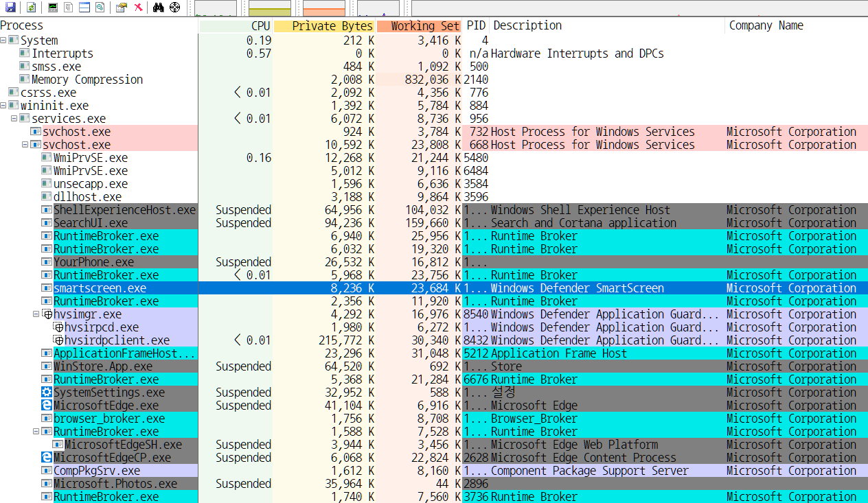Collapse the hvsimgr.exe tree node
The width and height of the screenshot is (868, 503).
36,314
